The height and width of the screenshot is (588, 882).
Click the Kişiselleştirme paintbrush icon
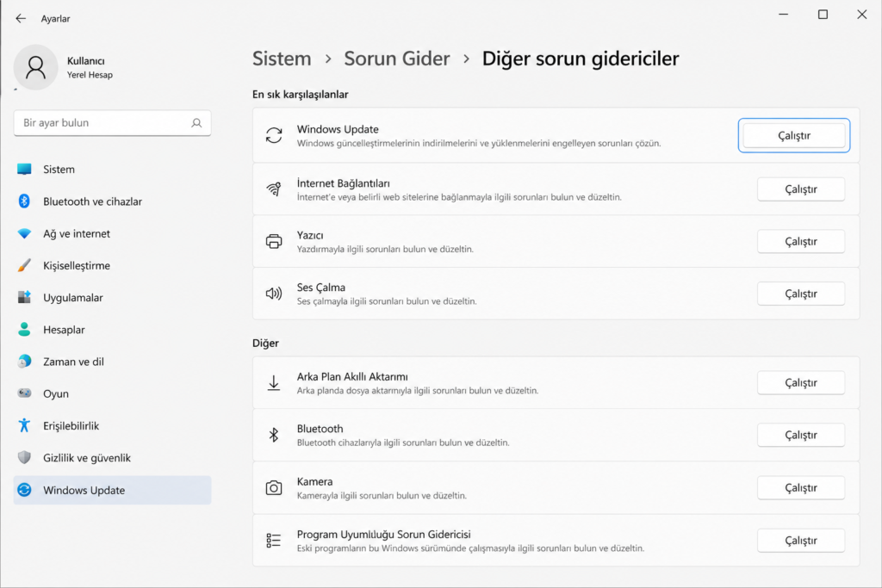point(24,265)
